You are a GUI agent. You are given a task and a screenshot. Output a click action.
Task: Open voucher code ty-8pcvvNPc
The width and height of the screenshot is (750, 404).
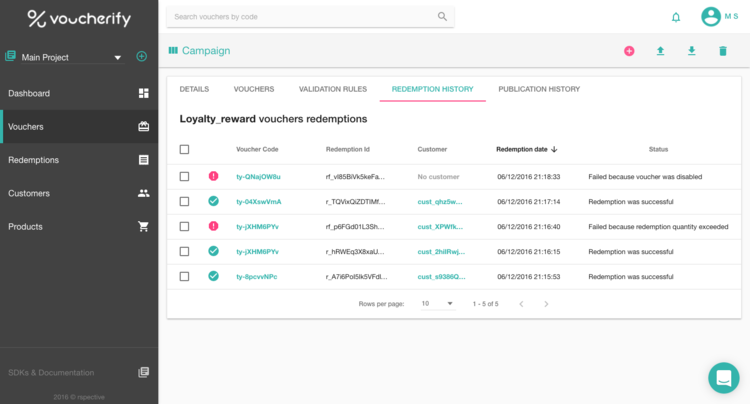coord(257,276)
